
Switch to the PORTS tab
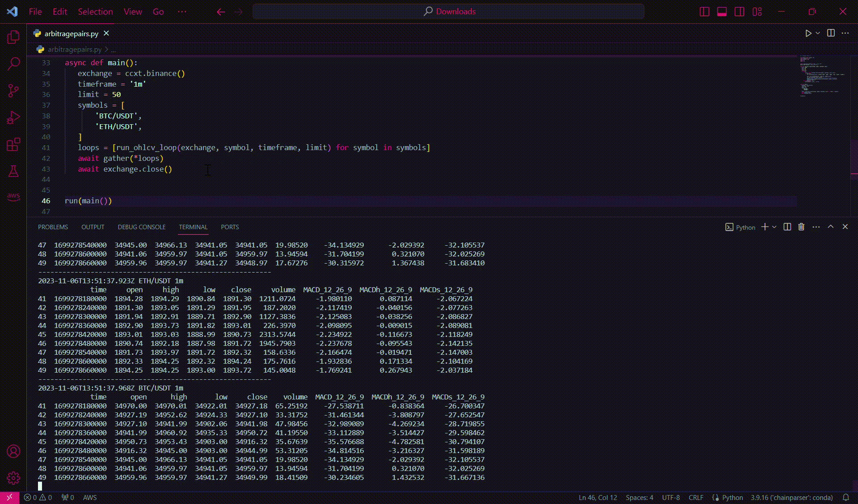pyautogui.click(x=230, y=227)
